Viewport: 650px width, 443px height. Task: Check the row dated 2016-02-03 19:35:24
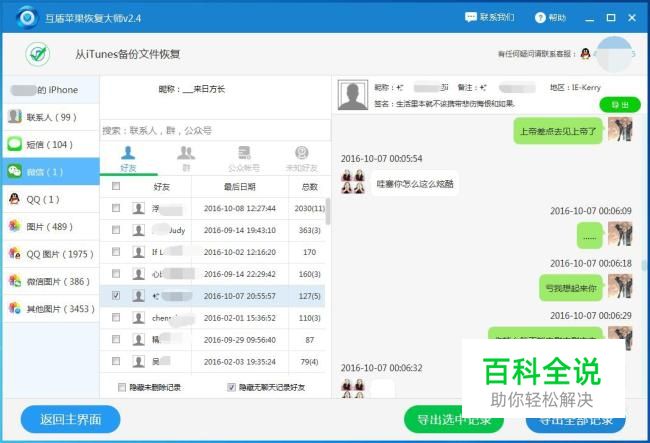pos(116,361)
